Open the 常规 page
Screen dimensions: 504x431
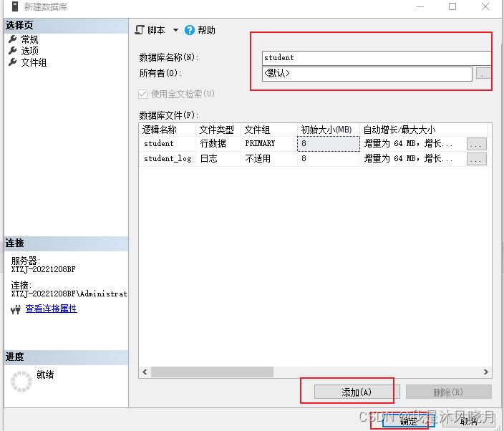pos(29,39)
